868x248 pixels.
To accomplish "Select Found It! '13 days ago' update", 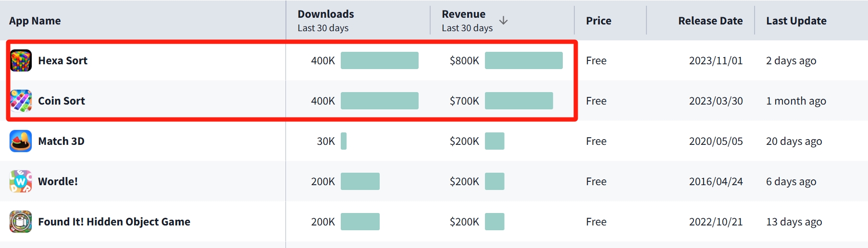I will click(x=794, y=222).
